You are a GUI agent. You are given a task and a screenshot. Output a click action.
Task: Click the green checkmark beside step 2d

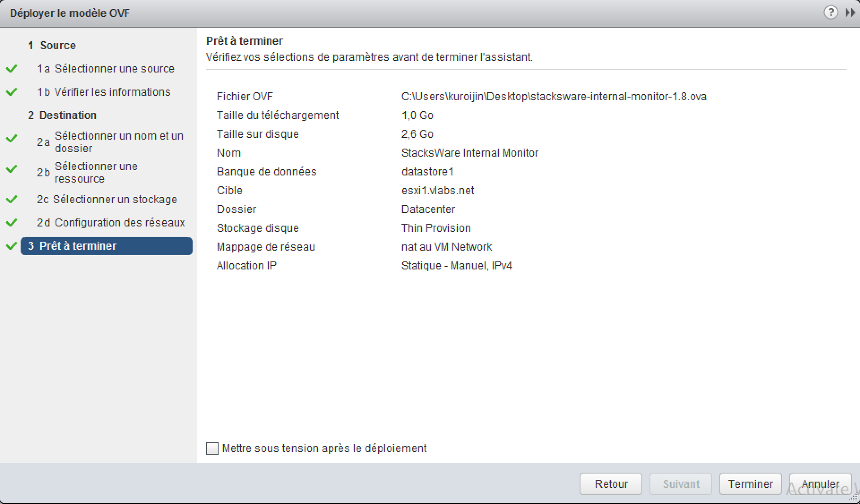(x=12, y=222)
